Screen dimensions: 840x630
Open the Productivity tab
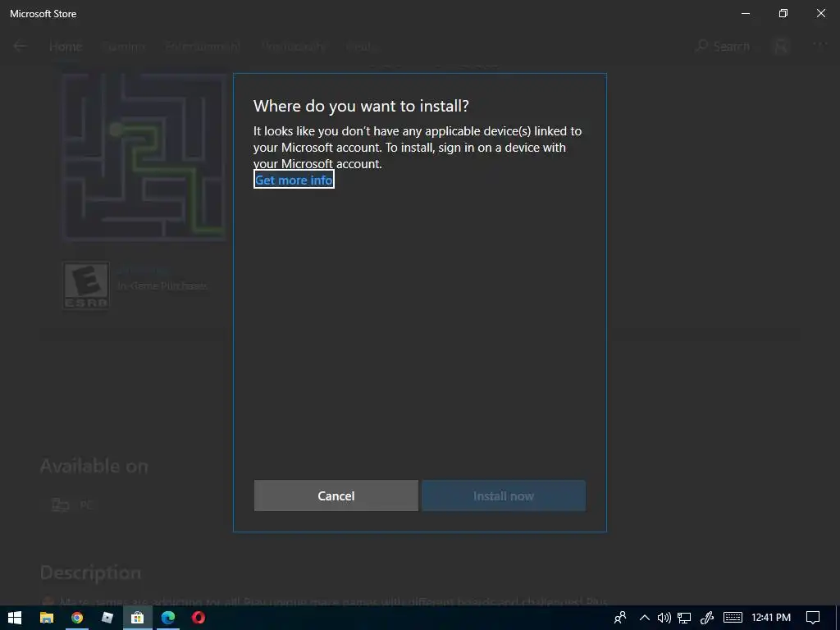[x=294, y=47]
